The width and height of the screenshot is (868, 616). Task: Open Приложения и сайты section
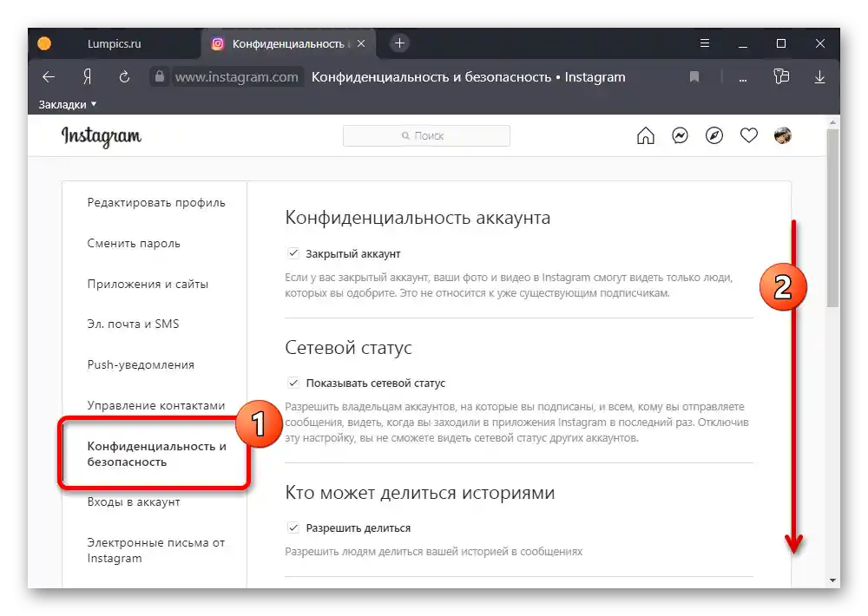(148, 284)
